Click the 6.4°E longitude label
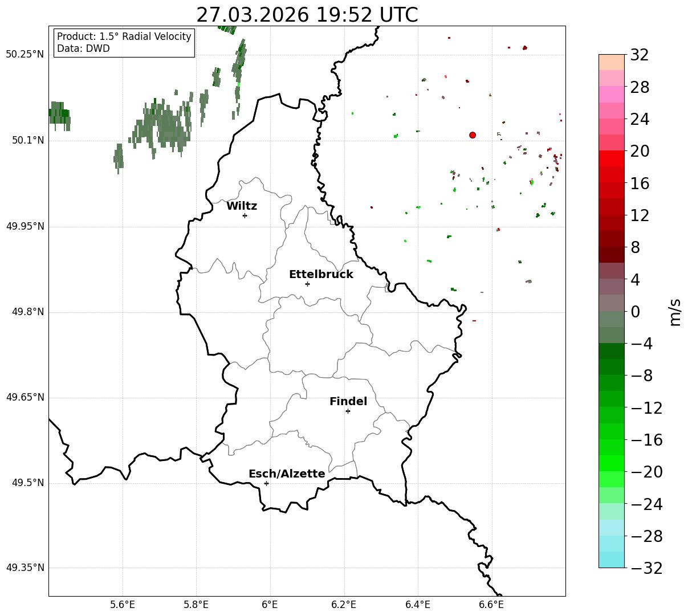688x616 pixels. click(418, 605)
